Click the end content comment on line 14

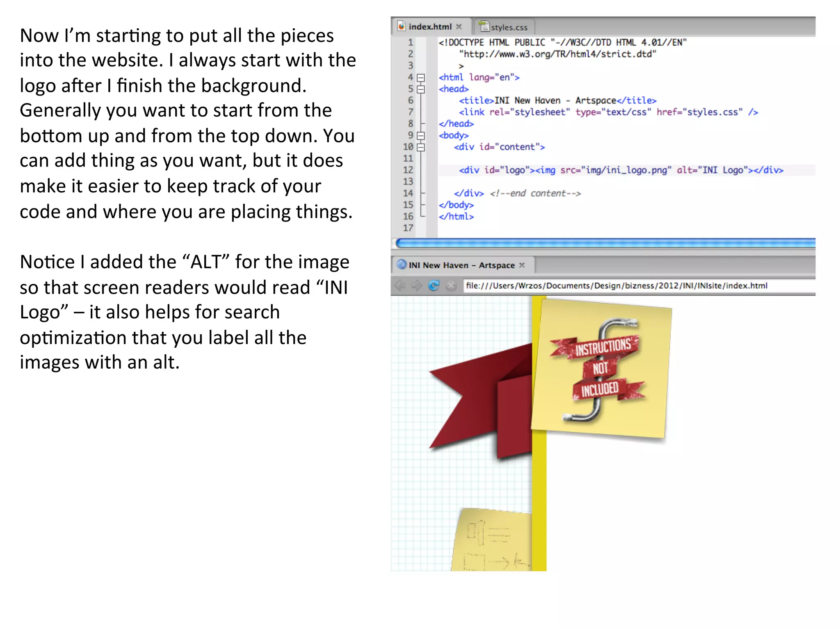click(x=535, y=193)
